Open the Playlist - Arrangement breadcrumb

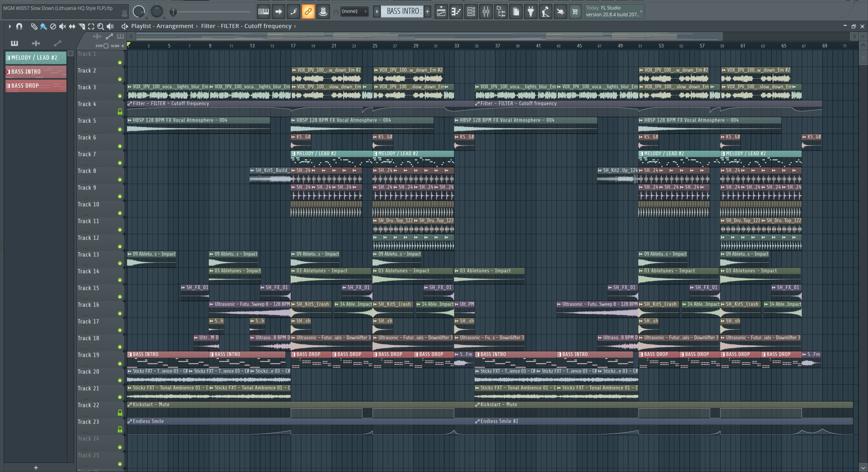pos(162,26)
